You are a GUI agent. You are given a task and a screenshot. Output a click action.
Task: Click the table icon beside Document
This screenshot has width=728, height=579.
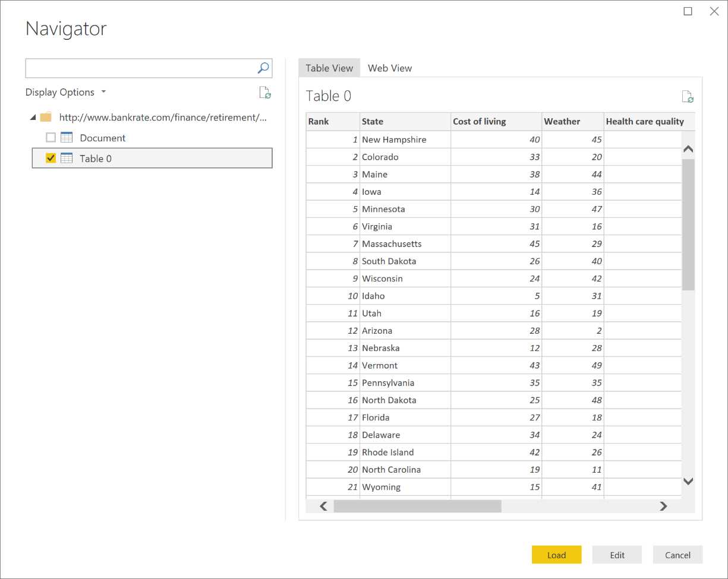pyautogui.click(x=66, y=137)
